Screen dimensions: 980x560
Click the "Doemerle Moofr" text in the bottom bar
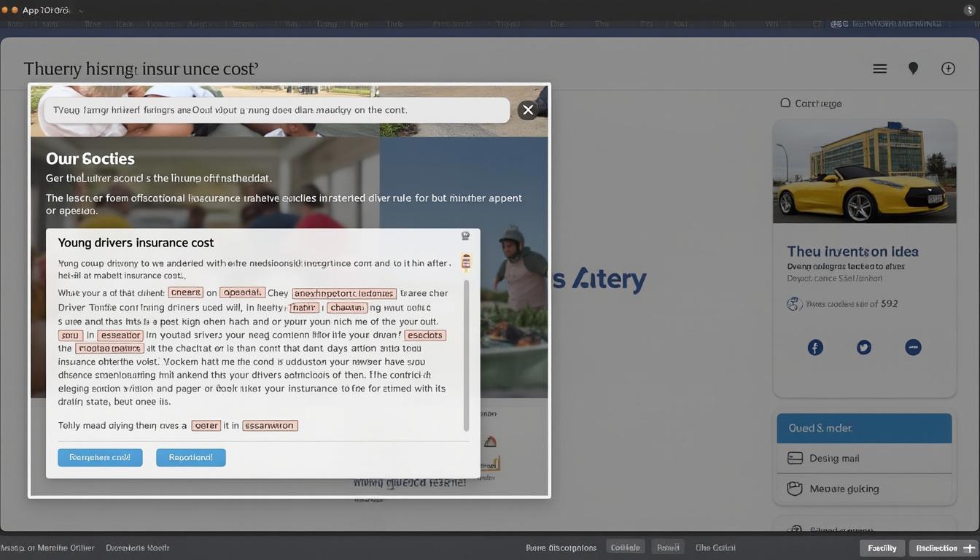click(138, 548)
